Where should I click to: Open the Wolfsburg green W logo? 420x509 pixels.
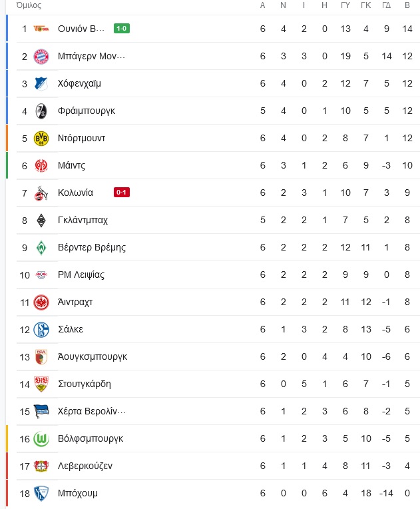pos(41,439)
